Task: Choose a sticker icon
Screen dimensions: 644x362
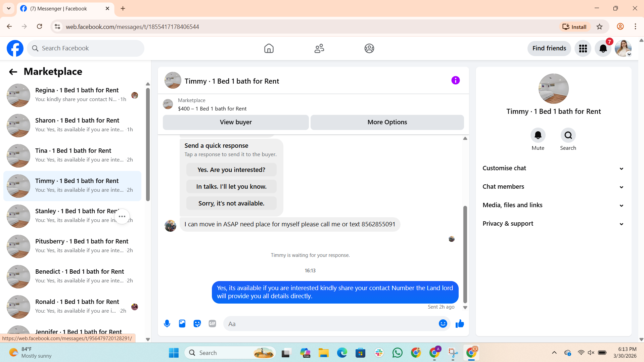Action: (x=197, y=324)
